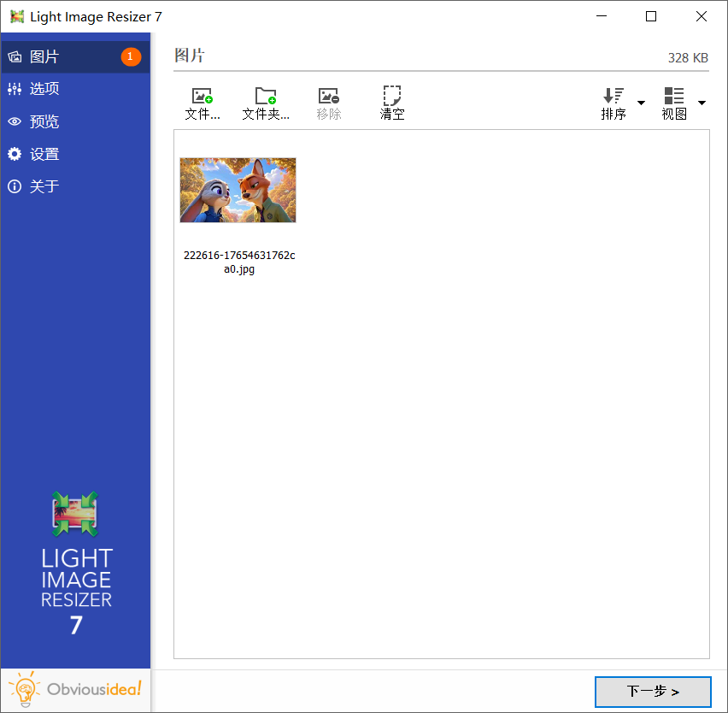Switch to the 选项 options section
Viewport: 728px width, 713px height.
click(47, 88)
